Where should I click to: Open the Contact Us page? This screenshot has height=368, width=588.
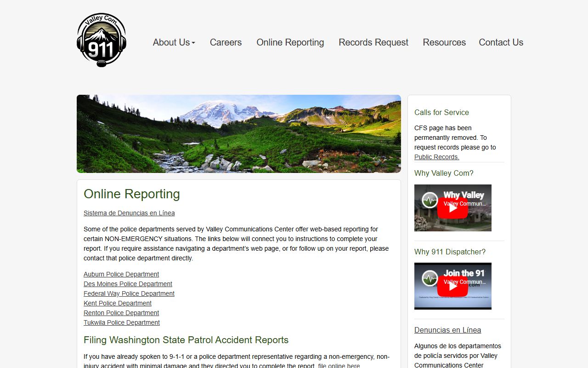coord(501,42)
